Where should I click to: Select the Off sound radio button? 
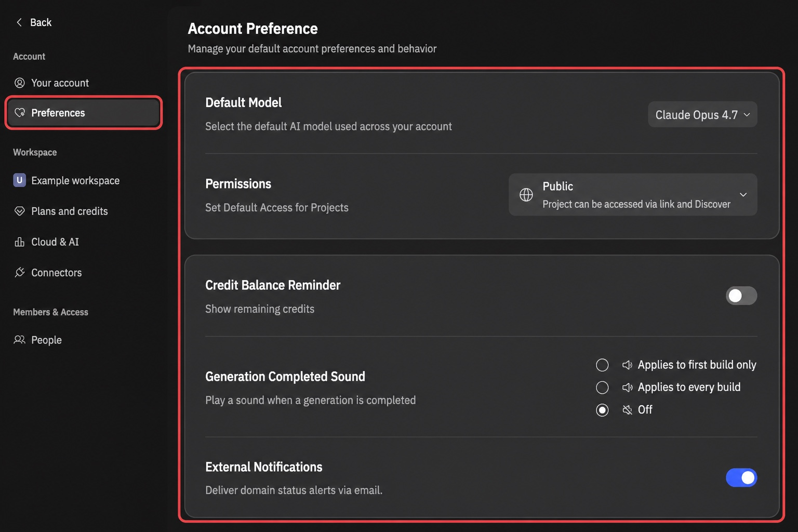602,410
